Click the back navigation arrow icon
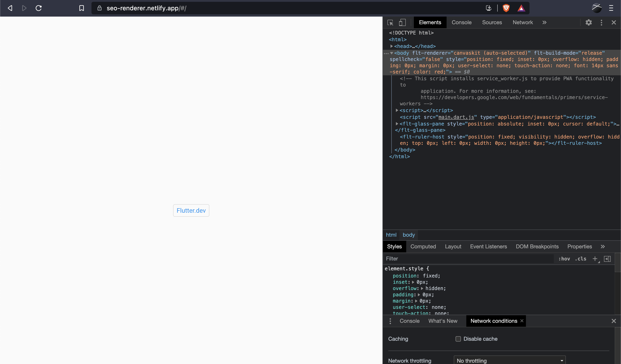The width and height of the screenshot is (621, 364). [10, 7]
